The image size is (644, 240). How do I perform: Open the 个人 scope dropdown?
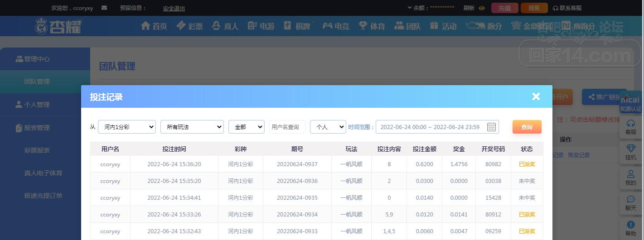[x=328, y=127]
